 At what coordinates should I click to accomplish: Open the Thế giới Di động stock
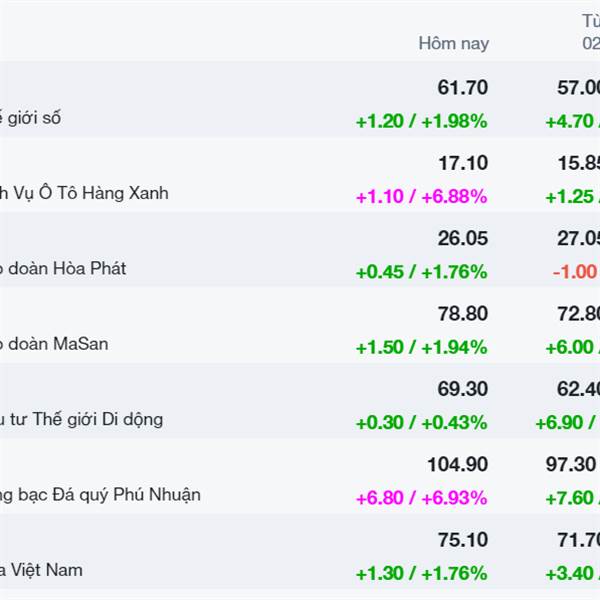82,419
